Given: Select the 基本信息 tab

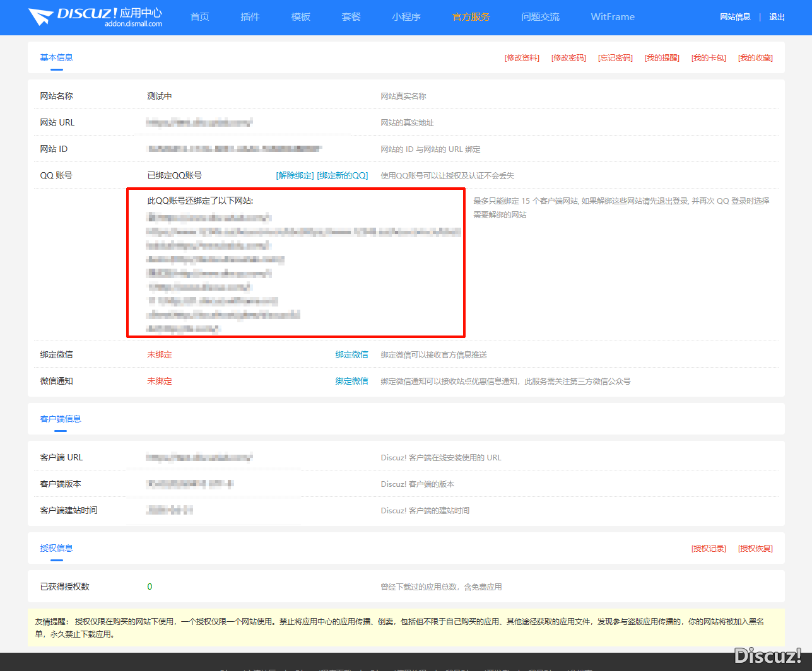Looking at the screenshot, I should point(57,57).
